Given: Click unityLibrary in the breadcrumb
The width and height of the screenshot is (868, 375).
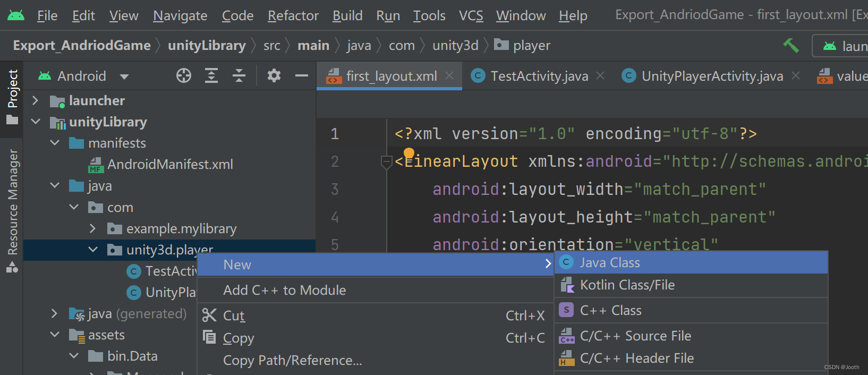Looking at the screenshot, I should tap(207, 46).
